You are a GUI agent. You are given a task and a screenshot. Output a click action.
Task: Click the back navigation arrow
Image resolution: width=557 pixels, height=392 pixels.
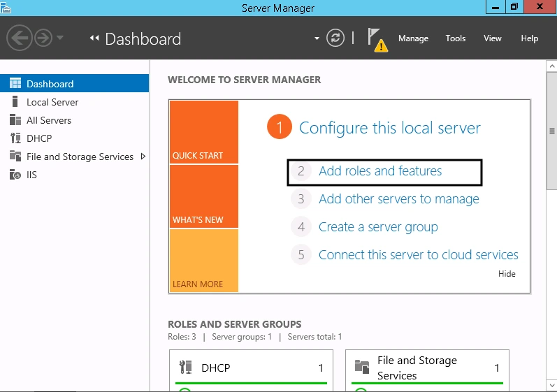pyautogui.click(x=19, y=38)
